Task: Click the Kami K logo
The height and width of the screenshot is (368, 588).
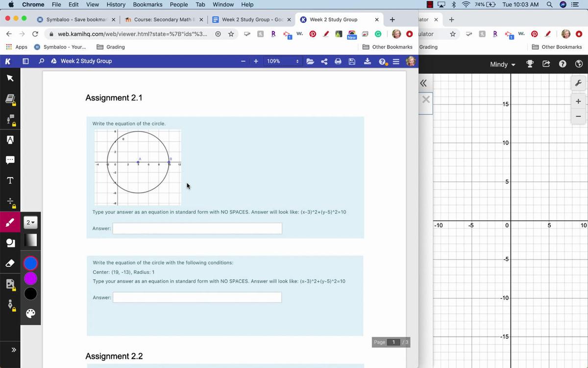Action: pyautogui.click(x=7, y=61)
